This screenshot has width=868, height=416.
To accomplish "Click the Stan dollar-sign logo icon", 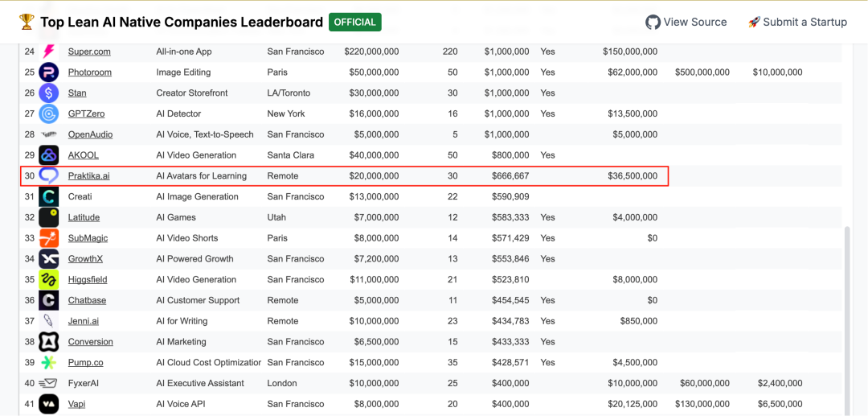I will (49, 93).
